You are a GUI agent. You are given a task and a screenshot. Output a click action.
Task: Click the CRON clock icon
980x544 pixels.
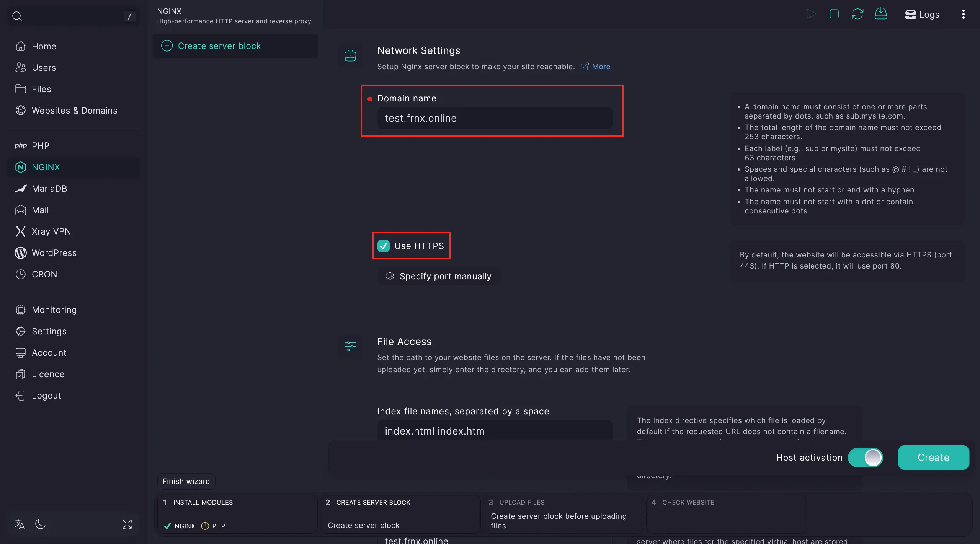(21, 274)
